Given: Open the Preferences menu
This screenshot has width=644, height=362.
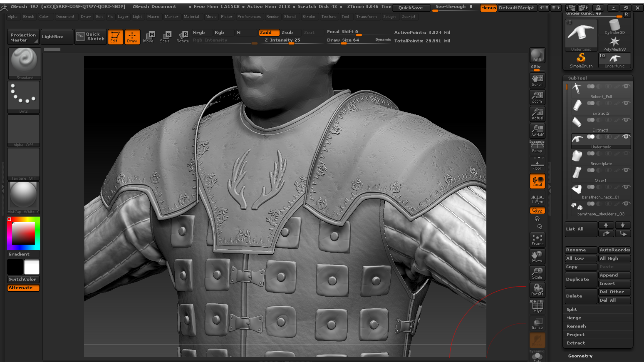Looking at the screenshot, I should coord(249,16).
